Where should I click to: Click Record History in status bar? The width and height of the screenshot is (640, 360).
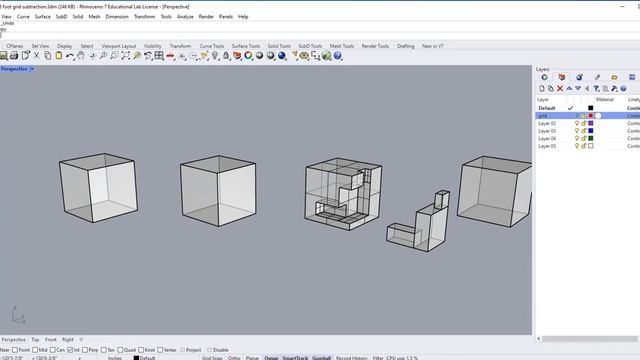[352, 358]
